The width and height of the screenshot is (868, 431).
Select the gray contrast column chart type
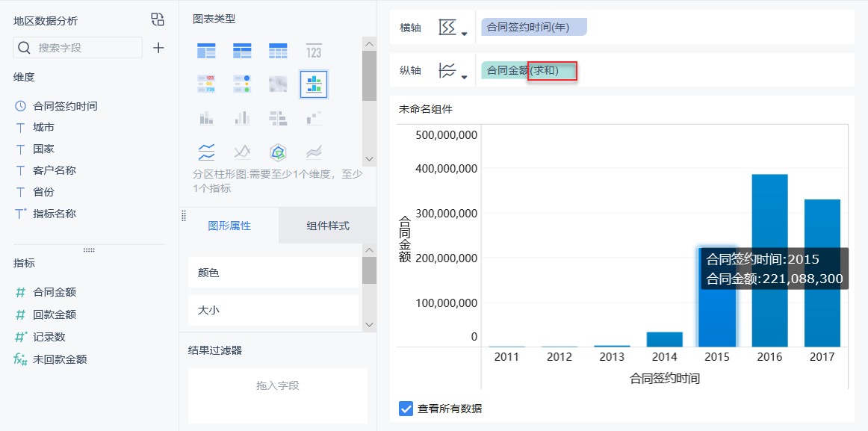point(242,117)
